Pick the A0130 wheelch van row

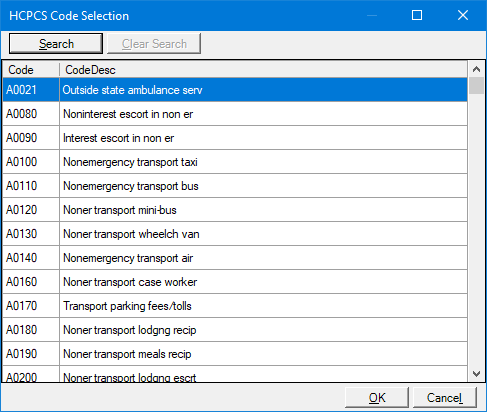coord(235,234)
